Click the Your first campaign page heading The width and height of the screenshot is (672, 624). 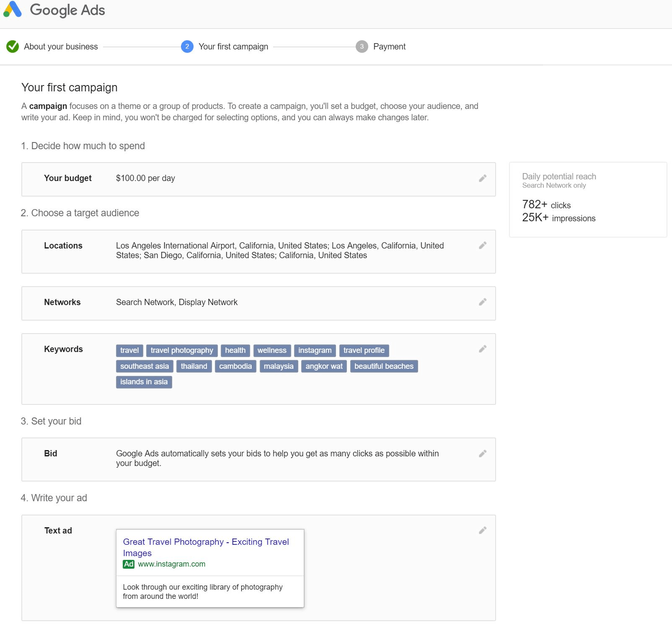point(70,87)
